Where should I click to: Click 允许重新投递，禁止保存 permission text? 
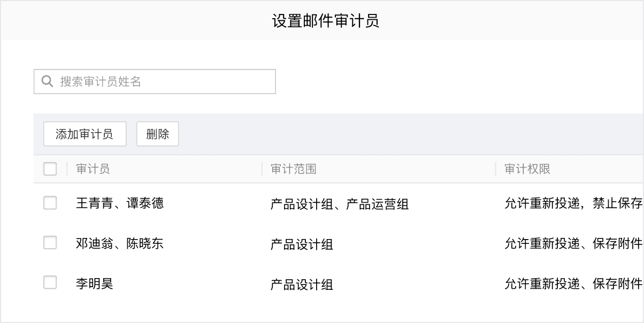[x=574, y=203]
